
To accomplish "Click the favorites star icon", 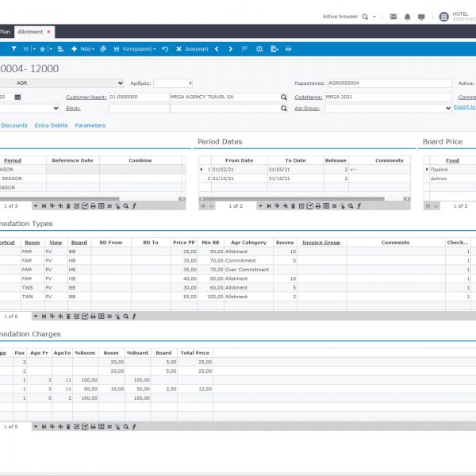I will click(x=43, y=49).
